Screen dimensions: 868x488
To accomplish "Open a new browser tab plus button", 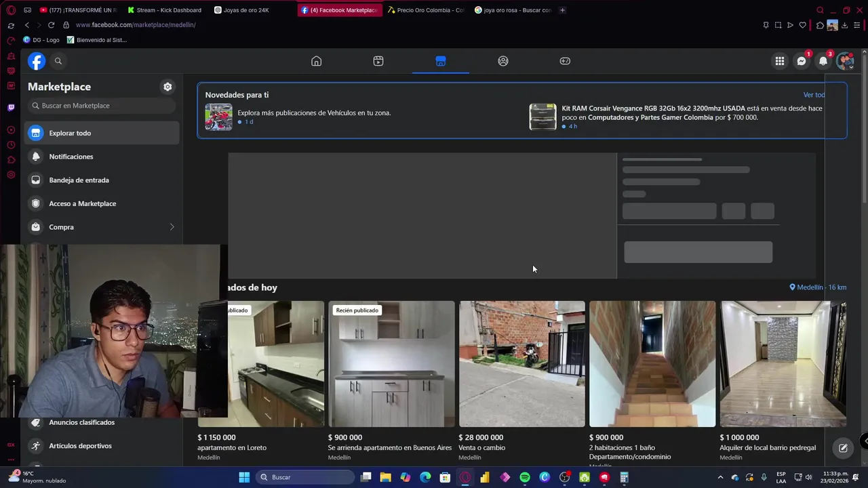I will coord(562,10).
